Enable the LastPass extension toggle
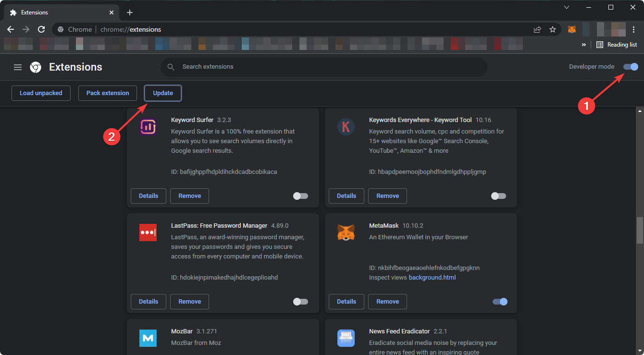Screen dimensions: 644x355 pos(300,302)
